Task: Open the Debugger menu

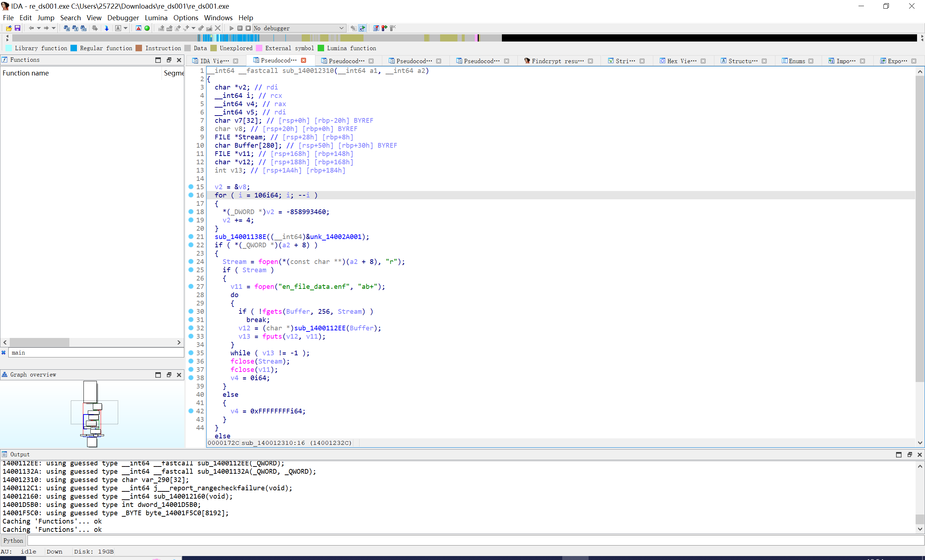Action: tap(123, 18)
